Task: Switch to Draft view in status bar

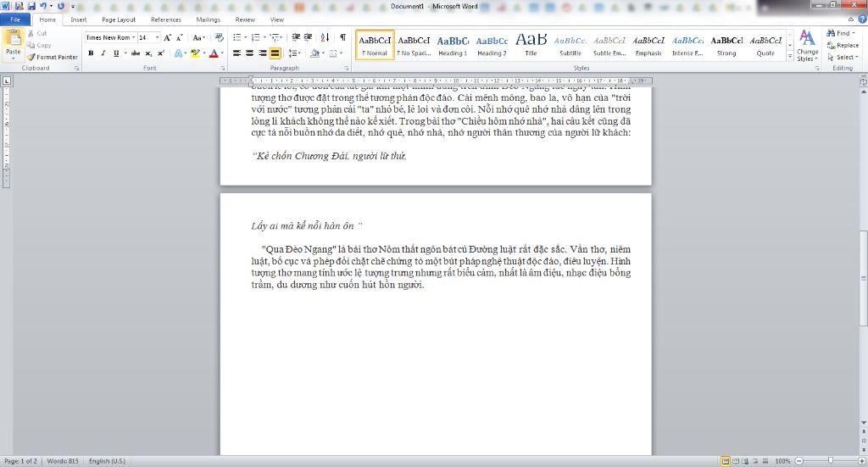Action: 765,461
